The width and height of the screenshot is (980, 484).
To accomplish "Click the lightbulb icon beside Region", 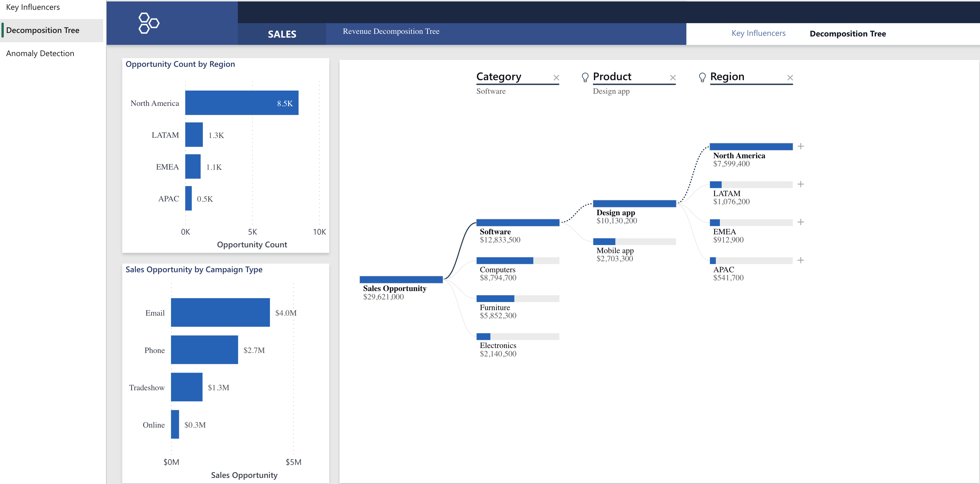I will 702,78.
